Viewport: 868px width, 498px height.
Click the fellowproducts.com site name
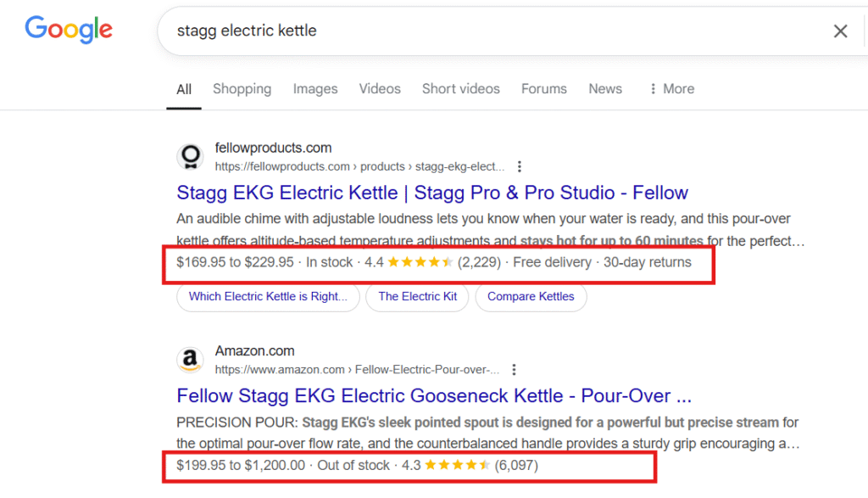[x=273, y=148]
